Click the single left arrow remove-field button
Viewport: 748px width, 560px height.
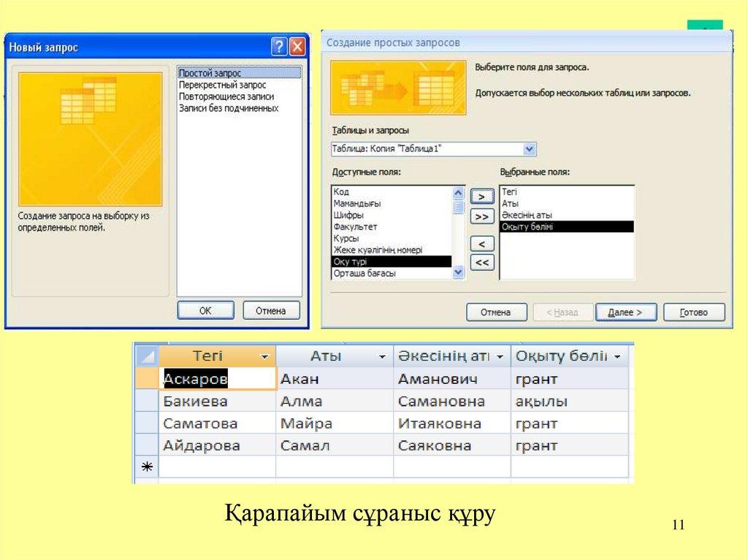point(481,244)
